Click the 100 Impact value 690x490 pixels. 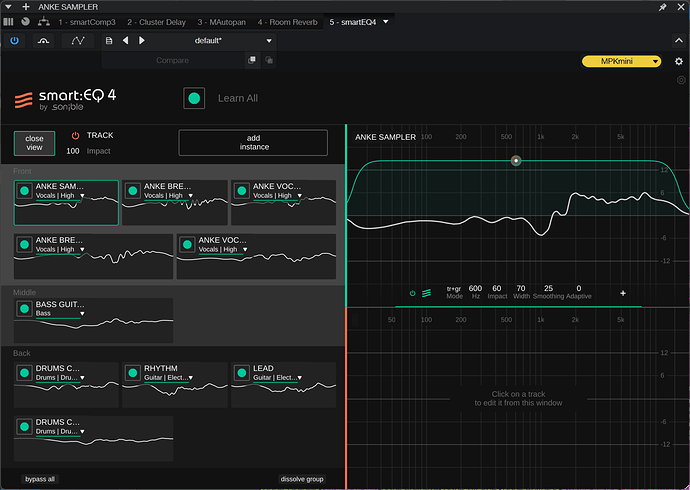(73, 151)
